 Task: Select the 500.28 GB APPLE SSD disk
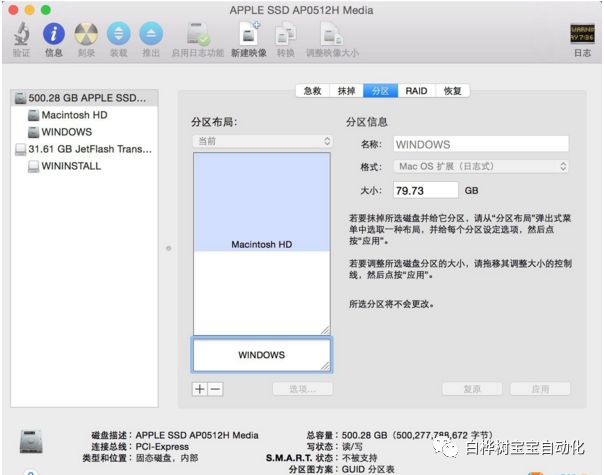pyautogui.click(x=85, y=98)
